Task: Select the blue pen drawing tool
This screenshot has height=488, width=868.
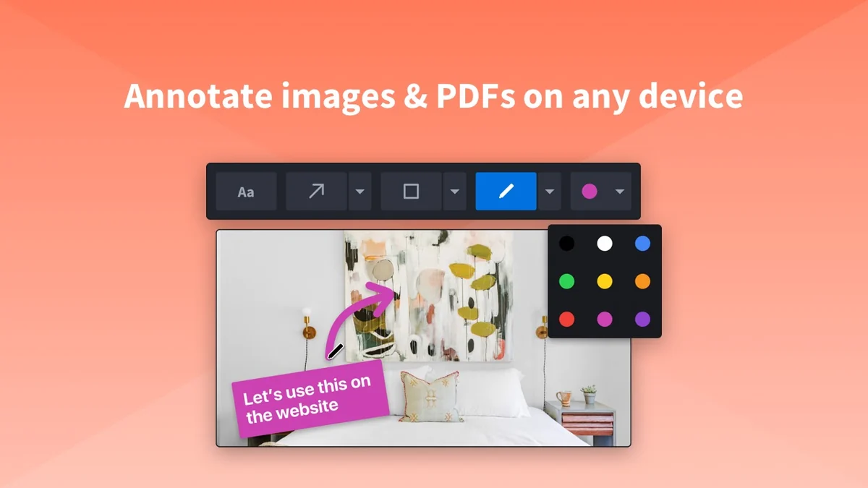Action: click(506, 192)
